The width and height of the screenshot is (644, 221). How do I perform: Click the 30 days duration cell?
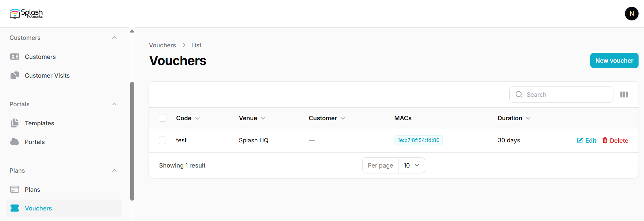[509, 140]
